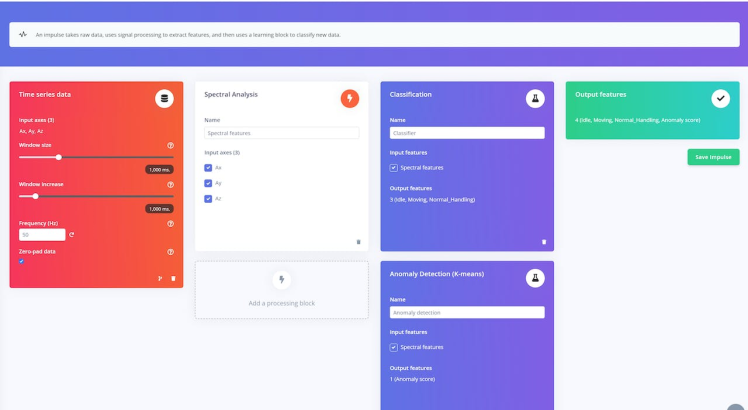
Task: Delete the Spectral Analysis block
Action: pos(359,242)
